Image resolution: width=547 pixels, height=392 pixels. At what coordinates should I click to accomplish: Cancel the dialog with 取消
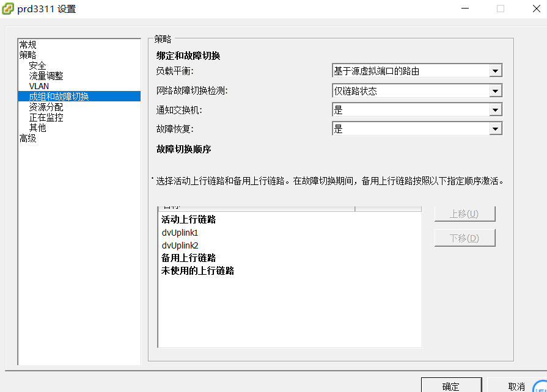[x=516, y=386]
